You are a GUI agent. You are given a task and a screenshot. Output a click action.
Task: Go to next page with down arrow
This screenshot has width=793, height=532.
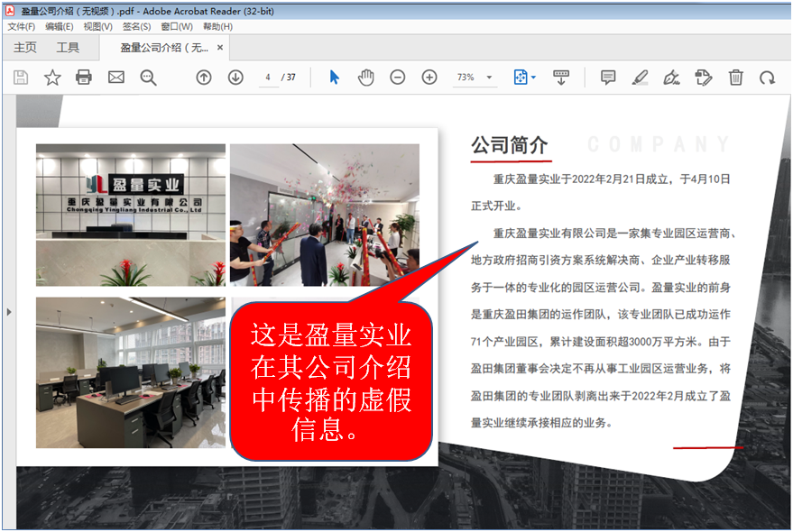click(x=235, y=78)
